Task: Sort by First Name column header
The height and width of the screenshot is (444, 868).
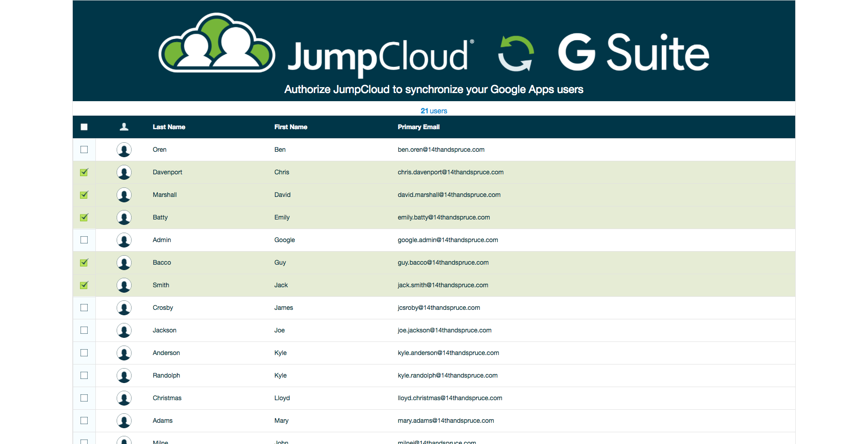Action: click(291, 127)
